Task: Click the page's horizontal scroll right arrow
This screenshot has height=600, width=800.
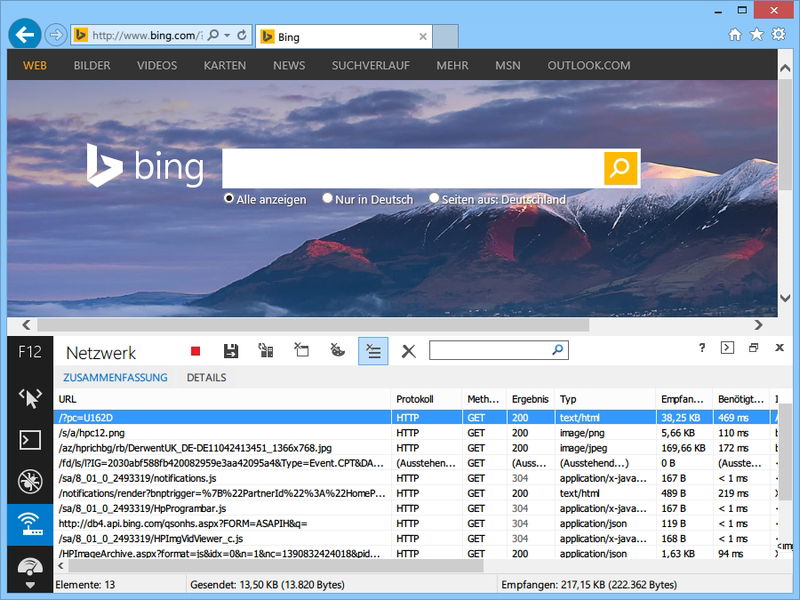Action: point(759,325)
